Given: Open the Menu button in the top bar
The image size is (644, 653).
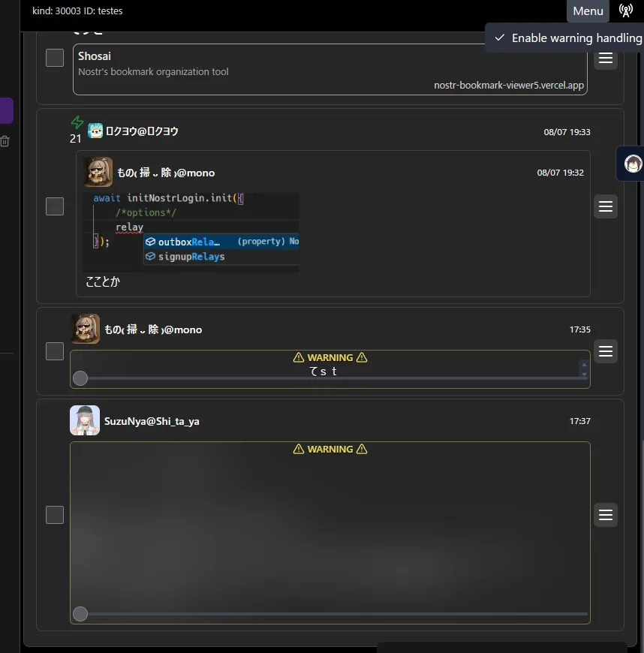Looking at the screenshot, I should [x=588, y=11].
